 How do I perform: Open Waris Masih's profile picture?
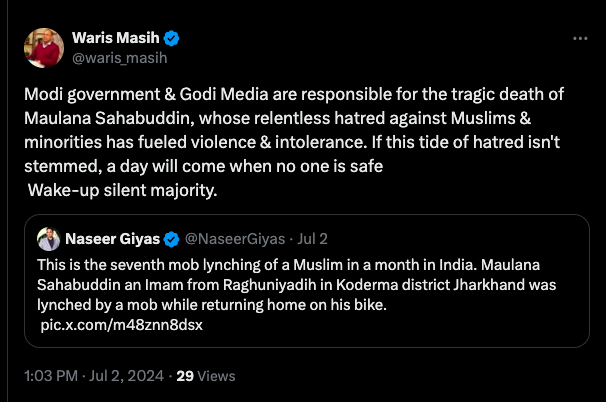(43, 47)
